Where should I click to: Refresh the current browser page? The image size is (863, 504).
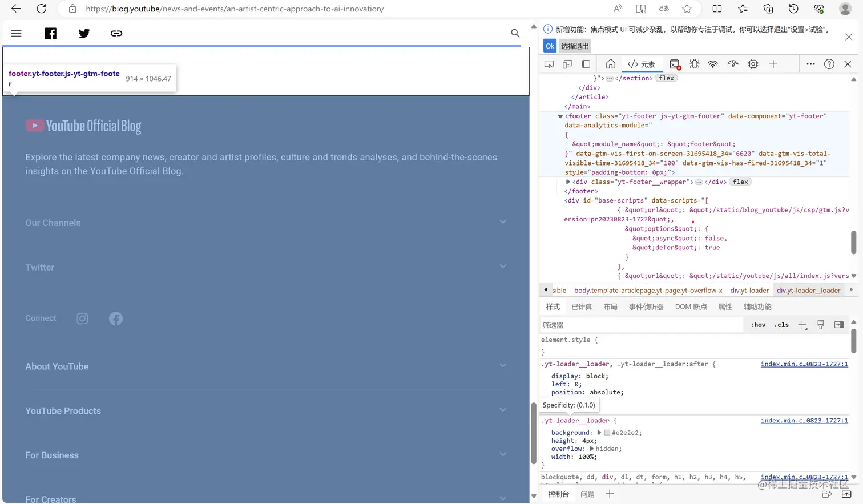(42, 9)
